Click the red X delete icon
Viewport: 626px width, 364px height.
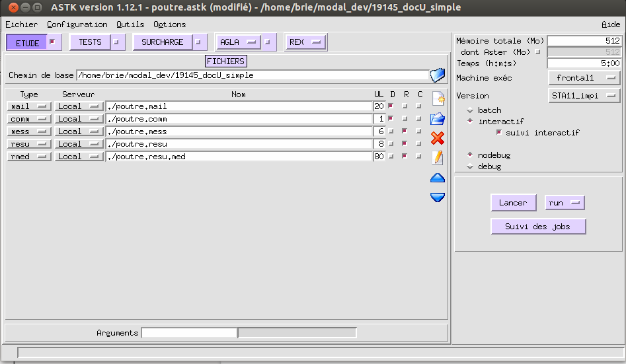pyautogui.click(x=438, y=138)
